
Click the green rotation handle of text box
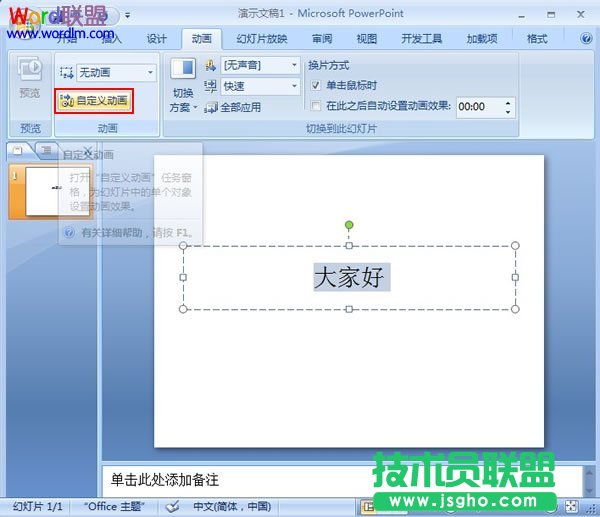349,225
